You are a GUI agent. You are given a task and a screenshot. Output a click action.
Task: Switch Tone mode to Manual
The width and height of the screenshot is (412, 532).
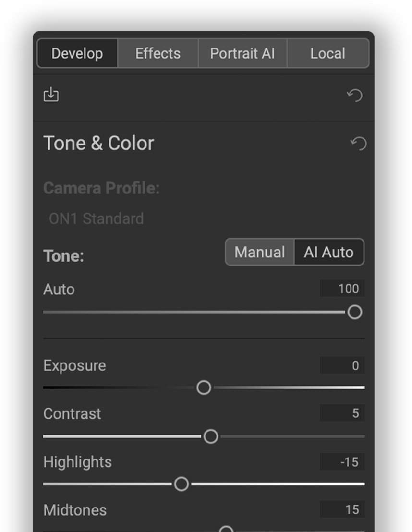(x=259, y=252)
